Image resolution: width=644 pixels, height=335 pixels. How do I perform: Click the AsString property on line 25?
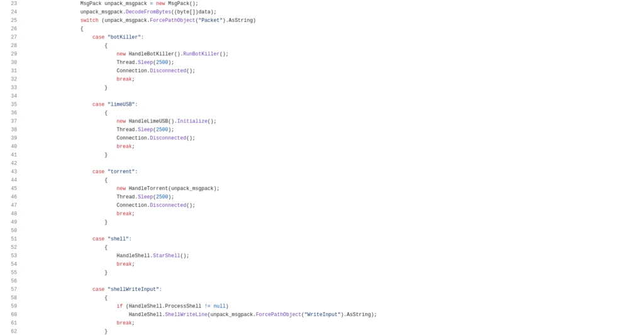coord(241,20)
